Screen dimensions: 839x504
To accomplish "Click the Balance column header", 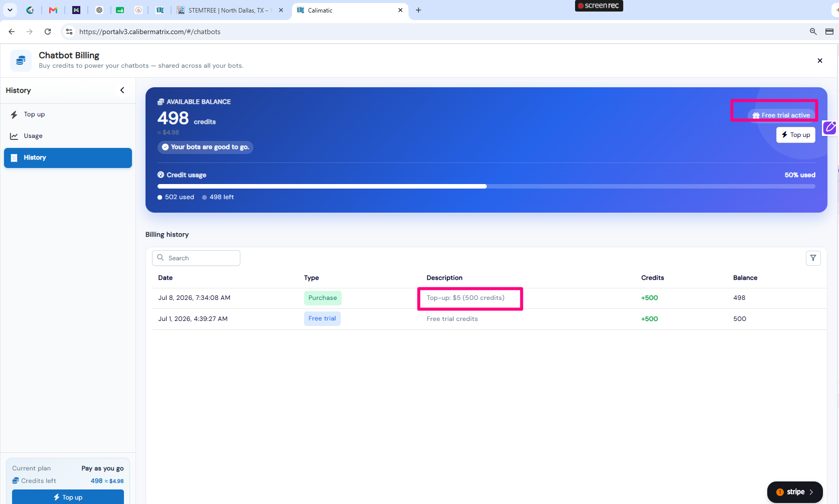I will pos(745,278).
